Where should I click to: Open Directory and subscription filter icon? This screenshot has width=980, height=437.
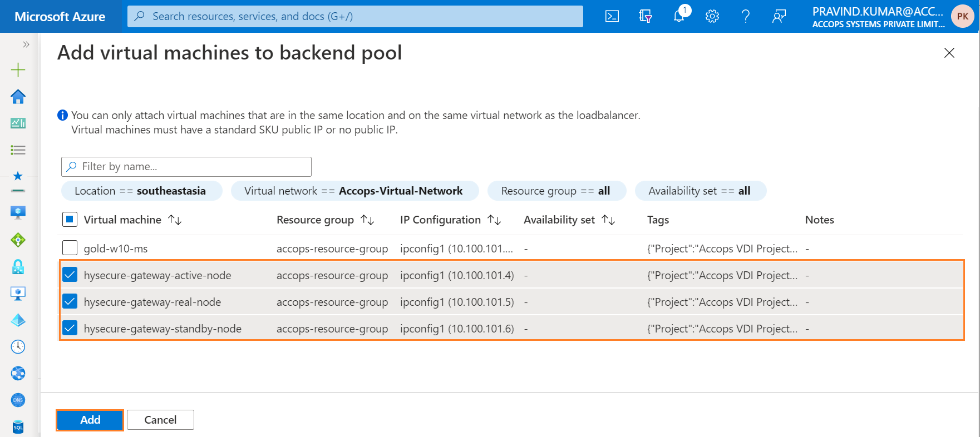(x=646, y=16)
